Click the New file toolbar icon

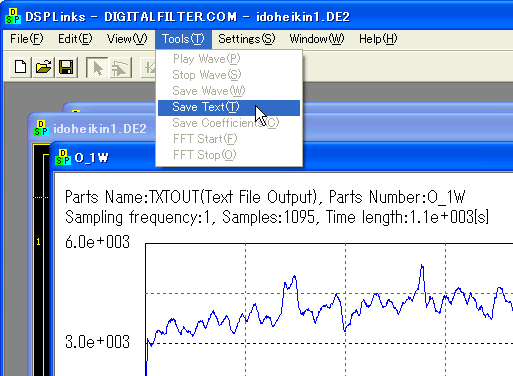[21, 67]
